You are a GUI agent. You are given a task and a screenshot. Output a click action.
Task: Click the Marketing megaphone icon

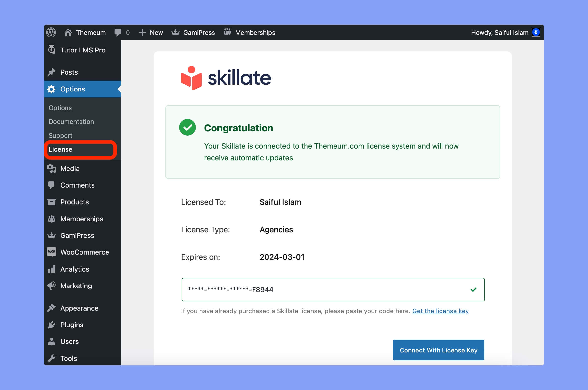pos(52,286)
